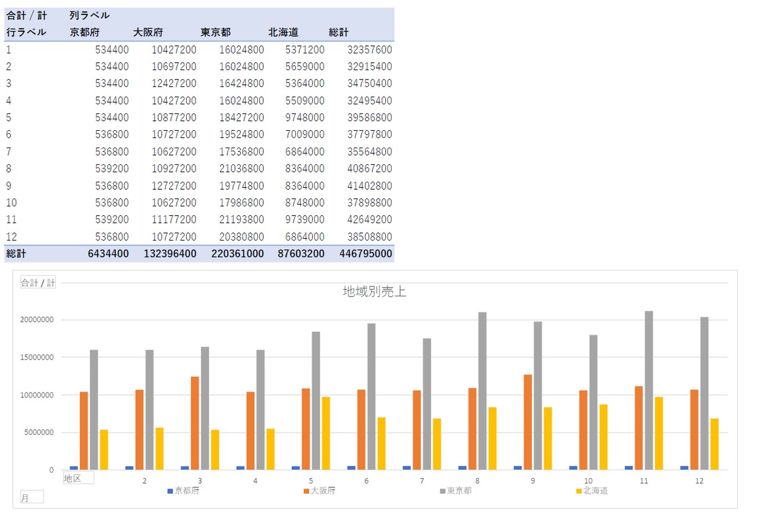Viewport: 757px width, 532px height.
Task: Click the blue 京都府 legend swatch
Action: point(170,491)
